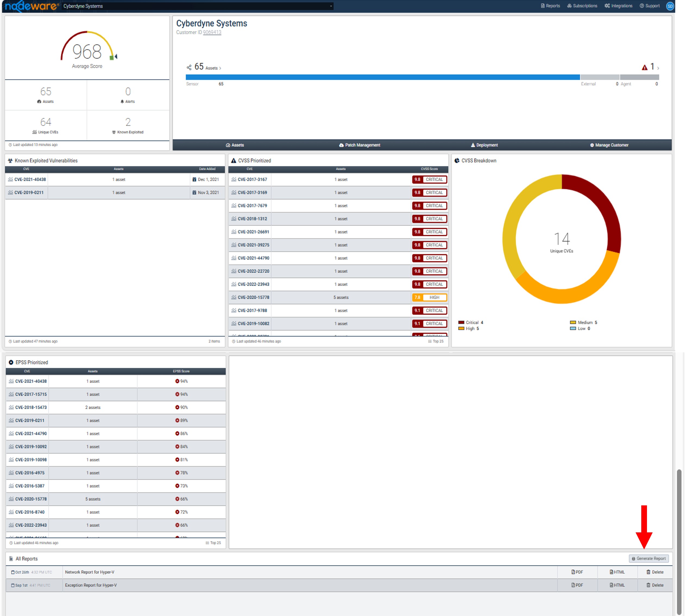Viewport: 685px width, 616px height.
Task: Delete Exception Report for Hyper-V
Action: coord(655,585)
